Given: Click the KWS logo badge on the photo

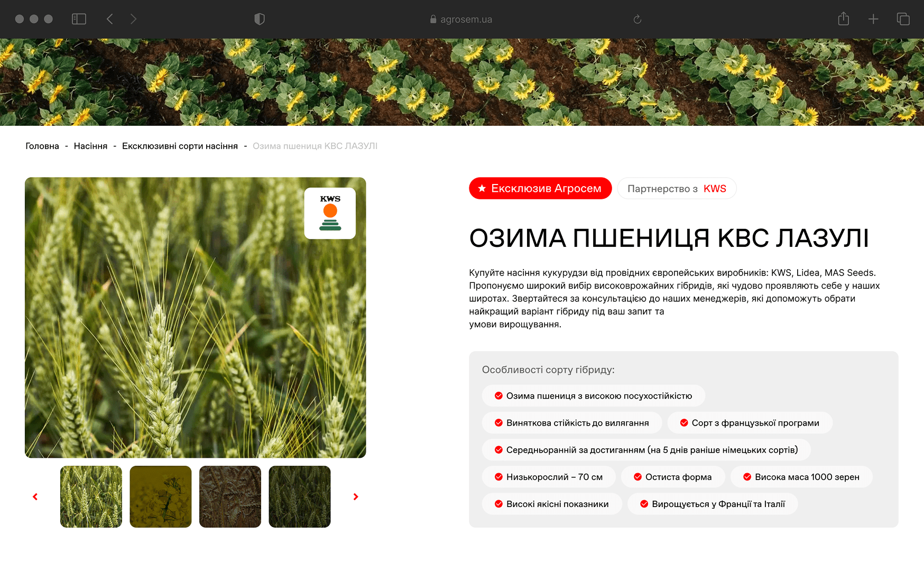Looking at the screenshot, I should 330,213.
